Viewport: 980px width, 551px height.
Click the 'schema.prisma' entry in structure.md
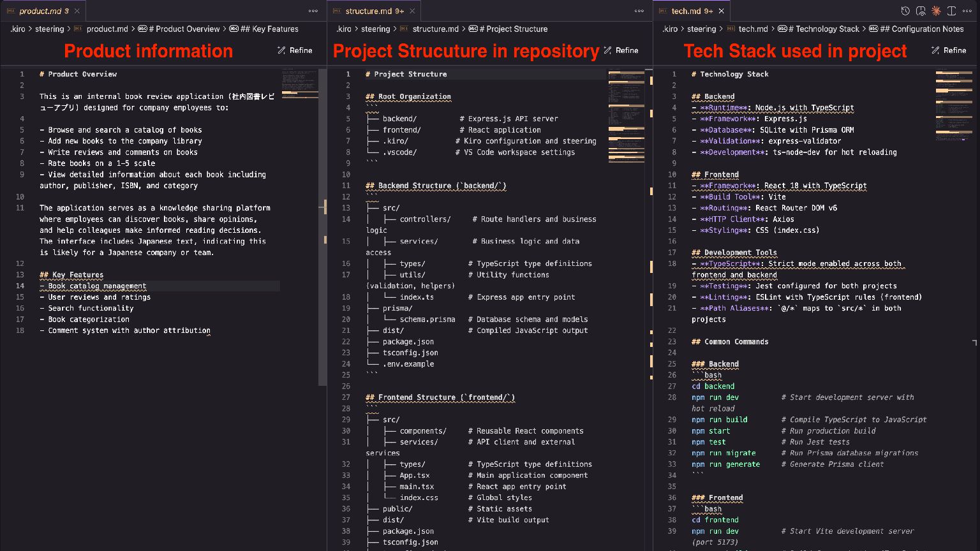click(427, 320)
